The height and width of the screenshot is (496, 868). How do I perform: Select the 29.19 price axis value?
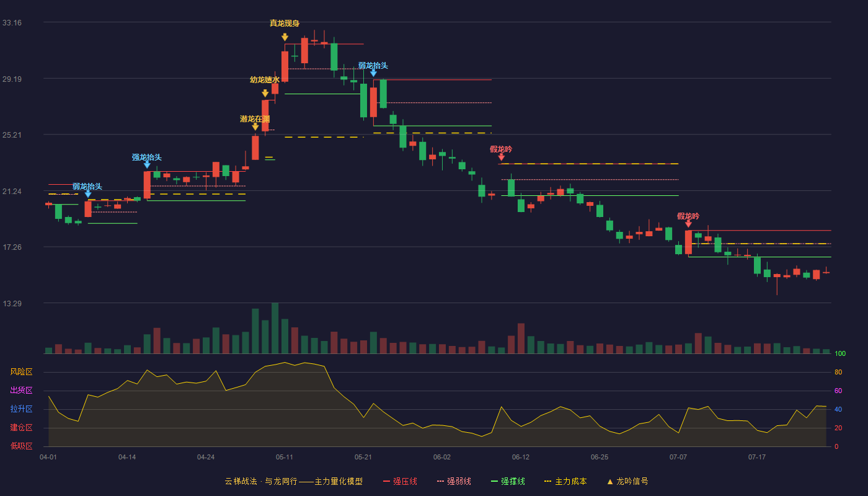click(12, 79)
